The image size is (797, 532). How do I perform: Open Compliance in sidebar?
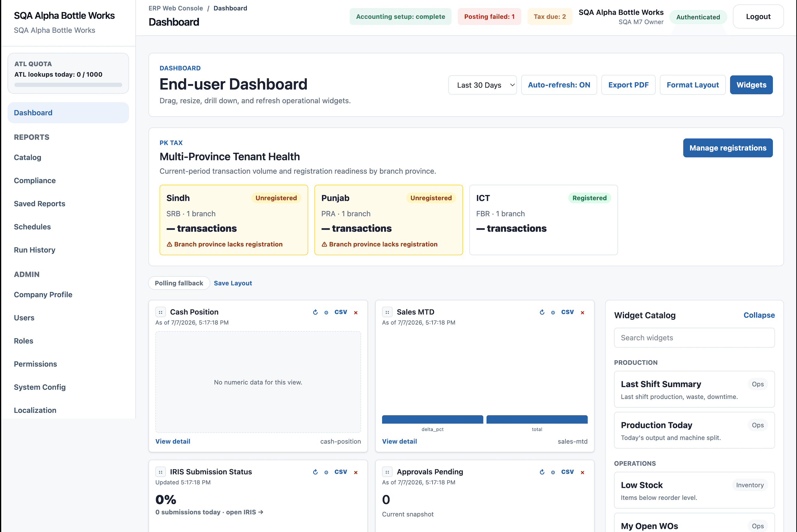pyautogui.click(x=35, y=181)
